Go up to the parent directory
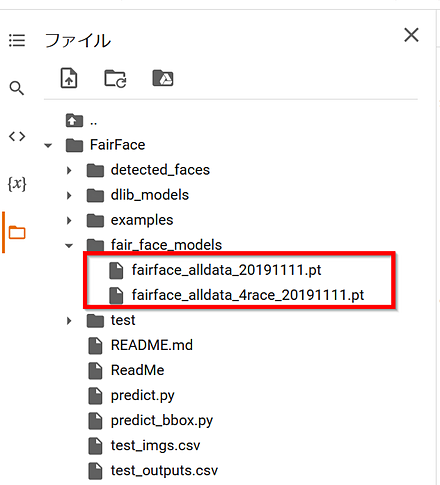 click(x=81, y=121)
